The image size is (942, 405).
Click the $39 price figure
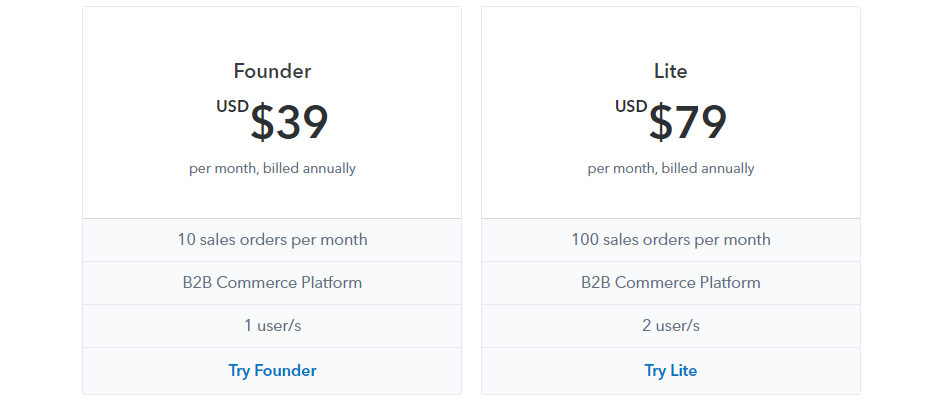(290, 123)
